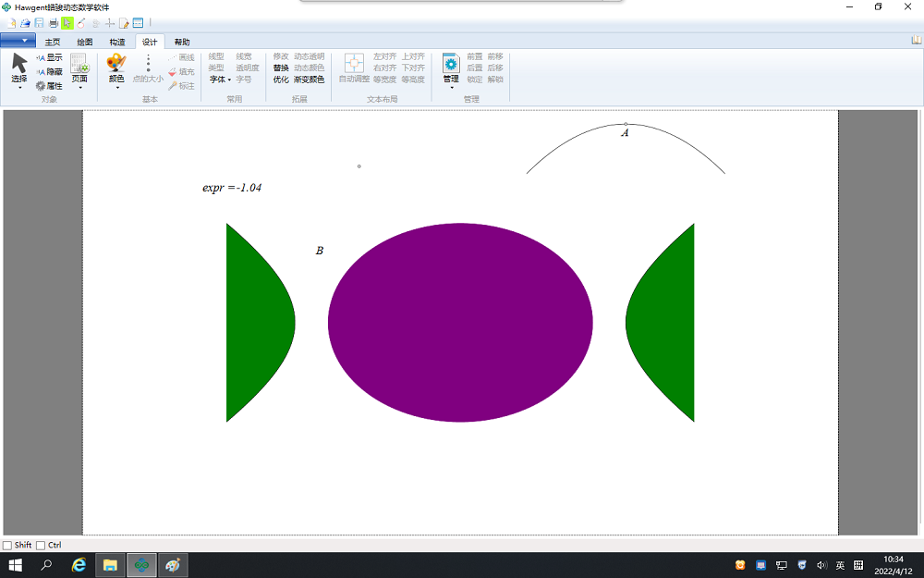Image resolution: width=924 pixels, height=578 pixels.
Task: Select the purple ellipse on canvas
Action: [460, 323]
